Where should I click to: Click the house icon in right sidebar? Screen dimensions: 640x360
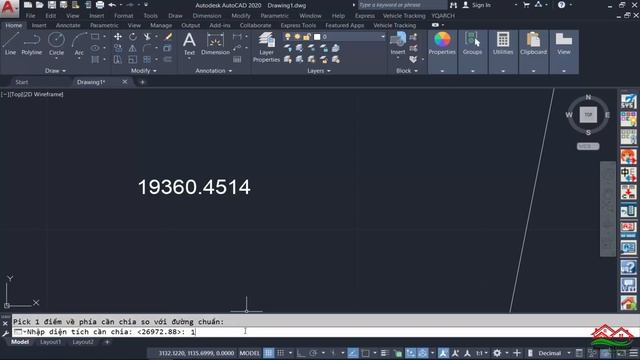coord(628,302)
